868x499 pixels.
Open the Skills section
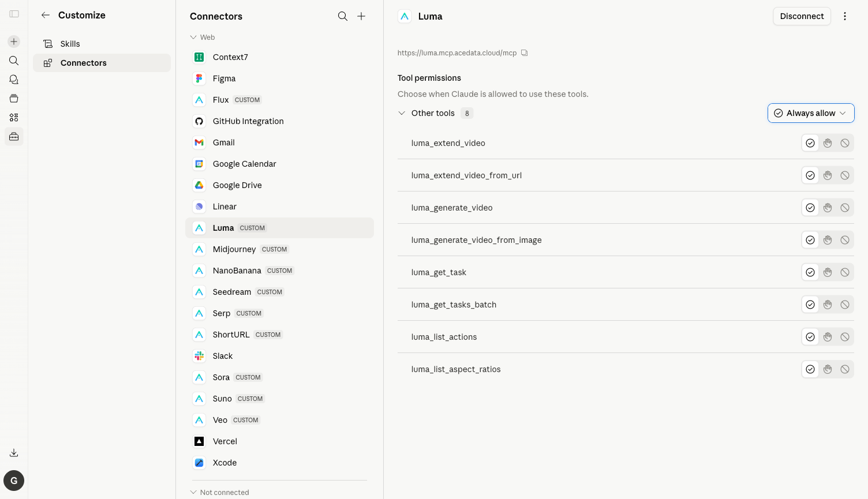pos(102,44)
